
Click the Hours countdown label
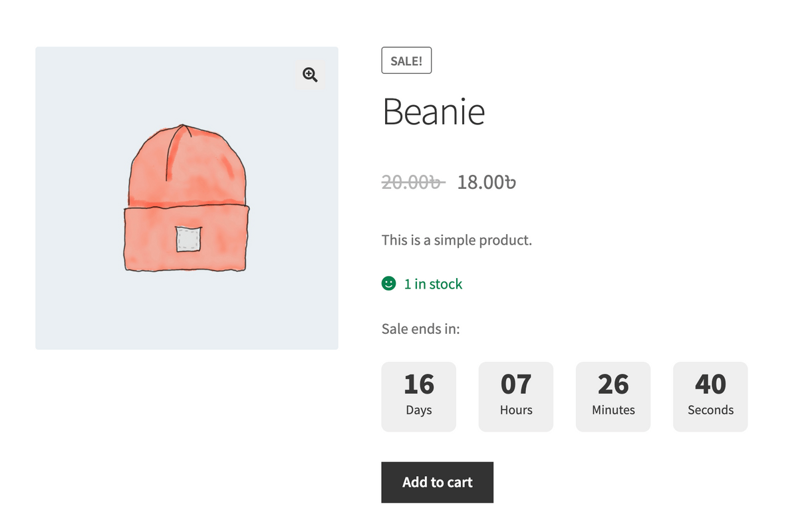pos(516,410)
